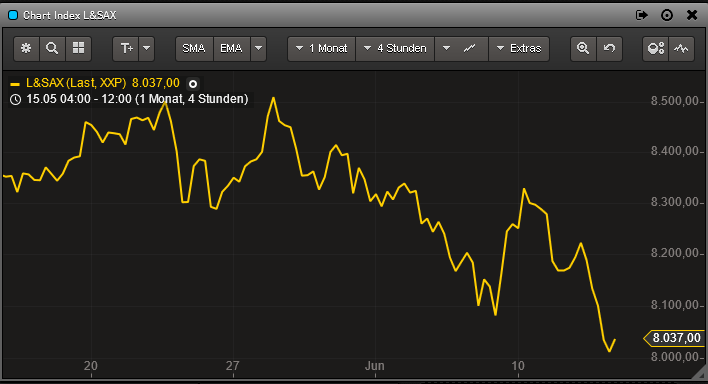Click the L&SAX yellow series color marker

tap(15, 84)
